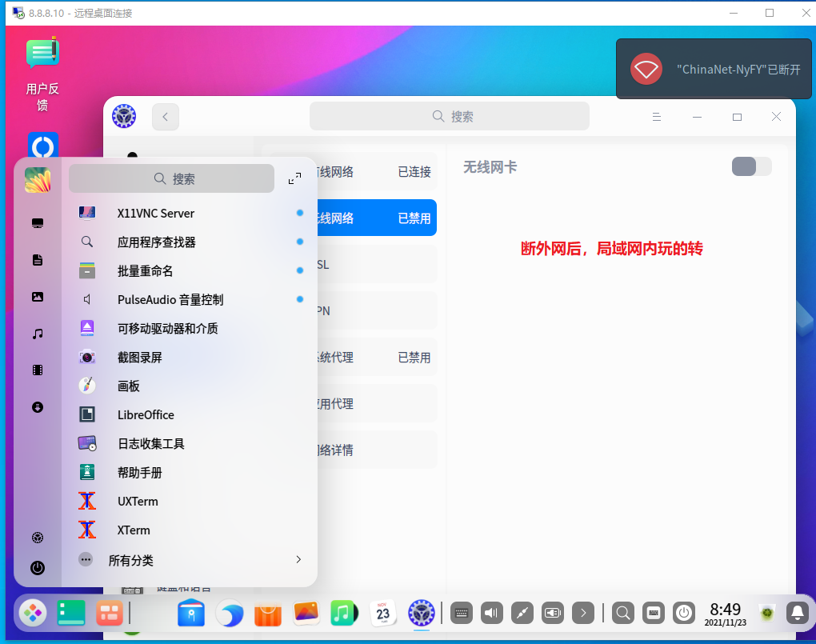Click the keyboard layout tray icon
816x644 pixels.
coord(654,614)
